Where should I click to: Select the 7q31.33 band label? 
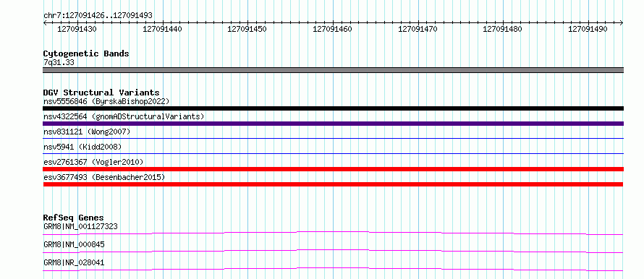[x=59, y=62]
